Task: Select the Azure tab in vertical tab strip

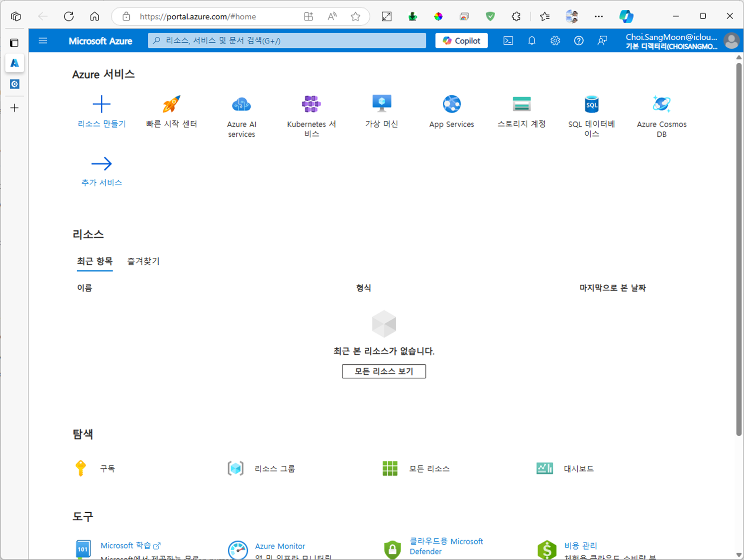Action: click(14, 63)
